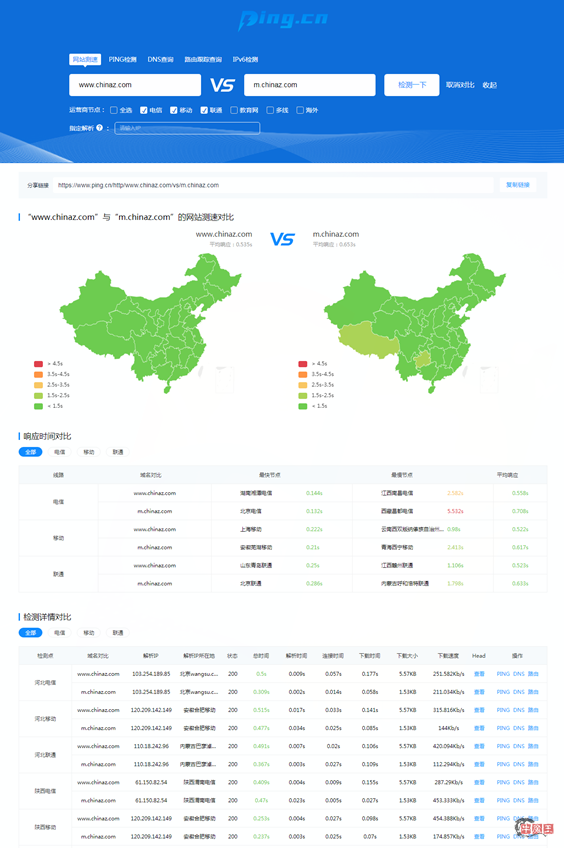
Task: Click the 2.582s slowest-node value
Action: coord(455,493)
